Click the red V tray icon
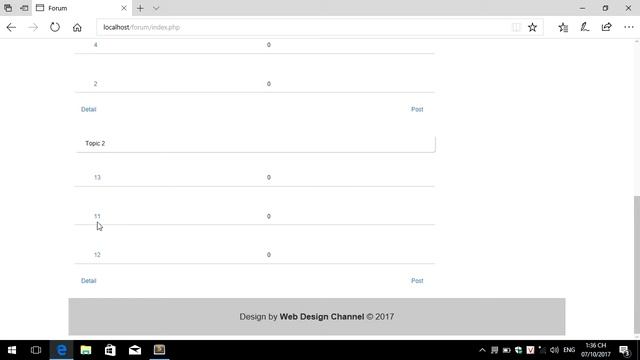The image size is (640, 360). click(x=530, y=350)
